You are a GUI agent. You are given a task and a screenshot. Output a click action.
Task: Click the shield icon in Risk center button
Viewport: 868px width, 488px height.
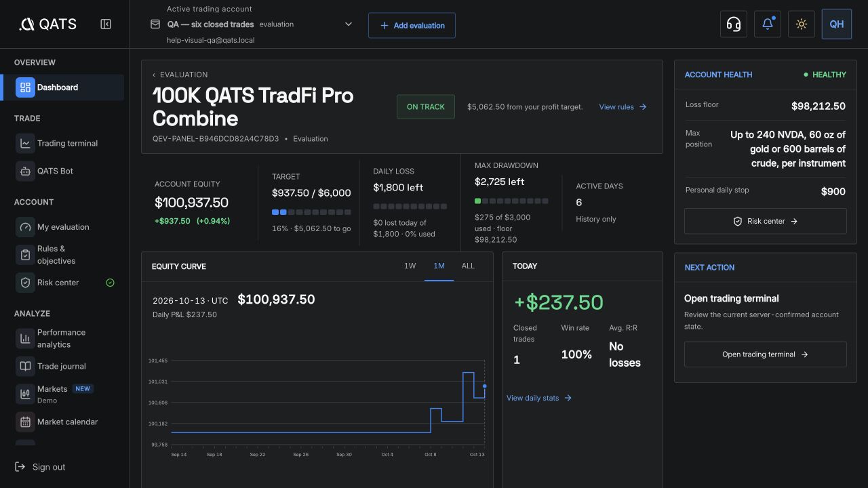[x=738, y=221]
